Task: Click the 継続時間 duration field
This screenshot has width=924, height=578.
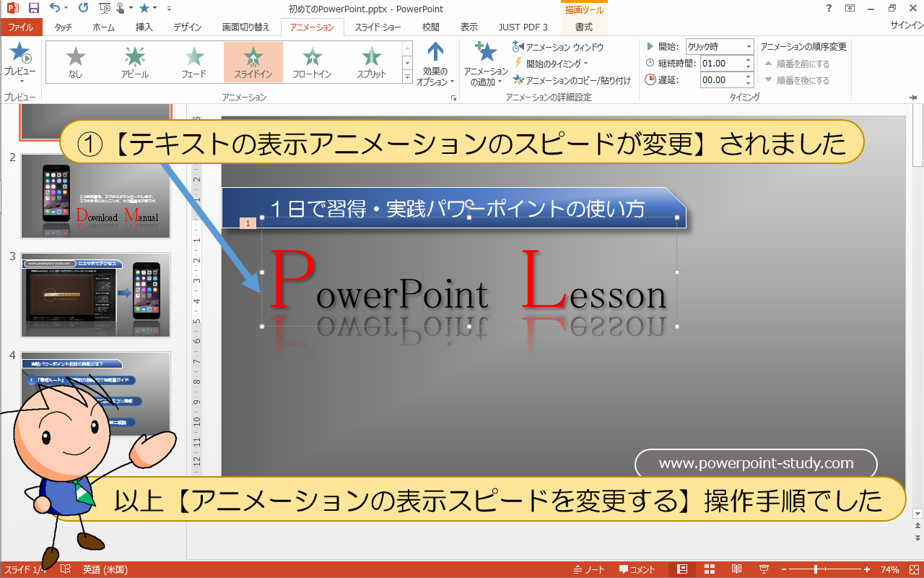Action: click(x=722, y=63)
